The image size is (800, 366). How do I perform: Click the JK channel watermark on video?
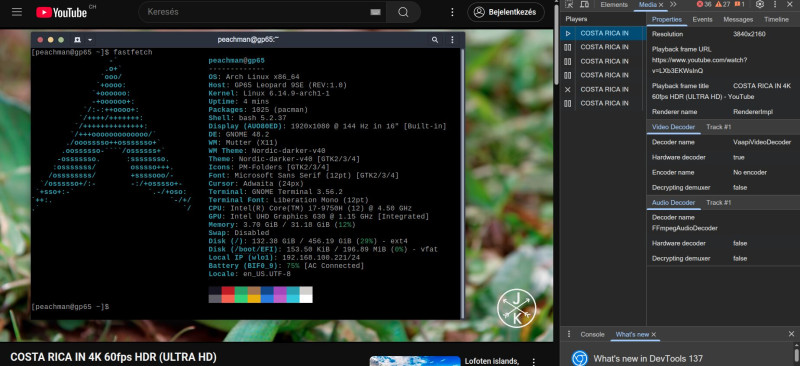pyautogui.click(x=516, y=307)
